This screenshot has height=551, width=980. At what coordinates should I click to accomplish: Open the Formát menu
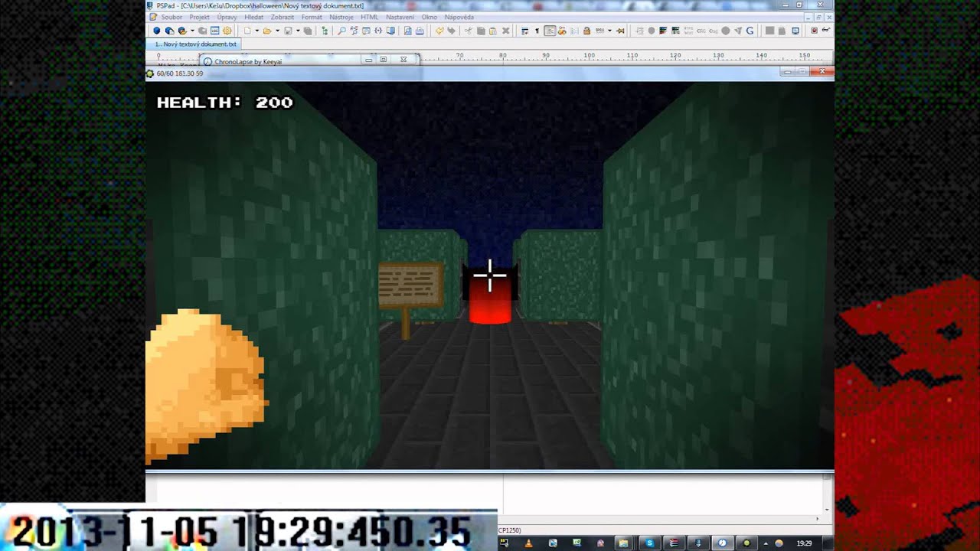[x=312, y=17]
